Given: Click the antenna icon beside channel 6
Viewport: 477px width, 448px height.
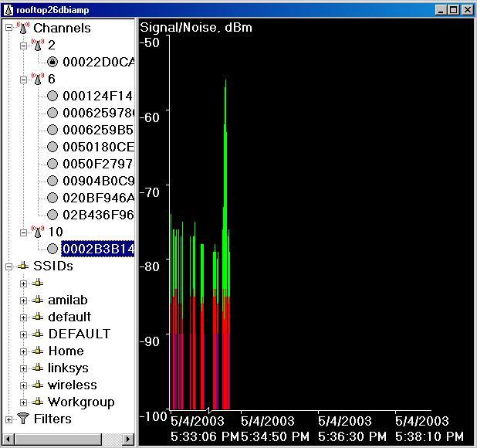Looking at the screenshot, I should pos(37,79).
